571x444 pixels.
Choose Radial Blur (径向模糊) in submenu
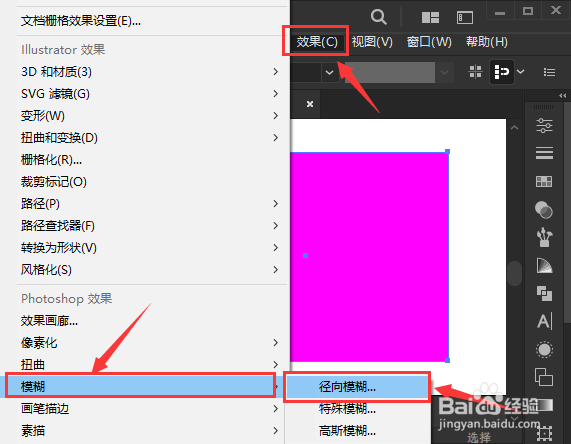coord(358,387)
